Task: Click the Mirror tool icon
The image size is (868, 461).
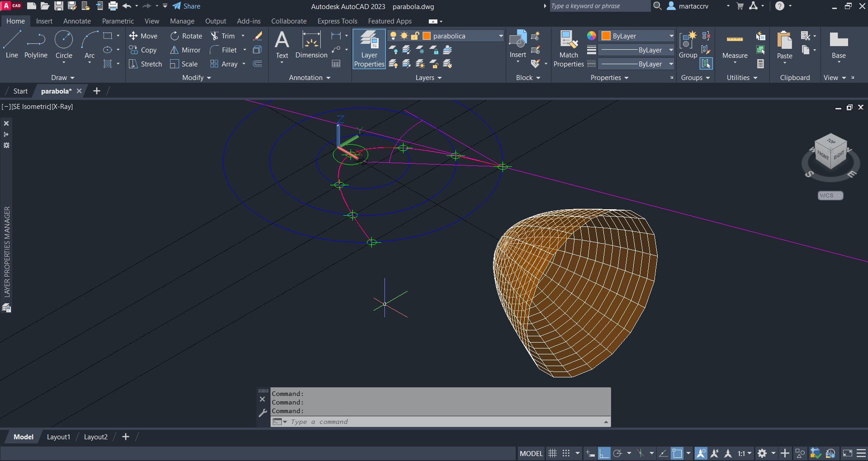Action: point(174,50)
